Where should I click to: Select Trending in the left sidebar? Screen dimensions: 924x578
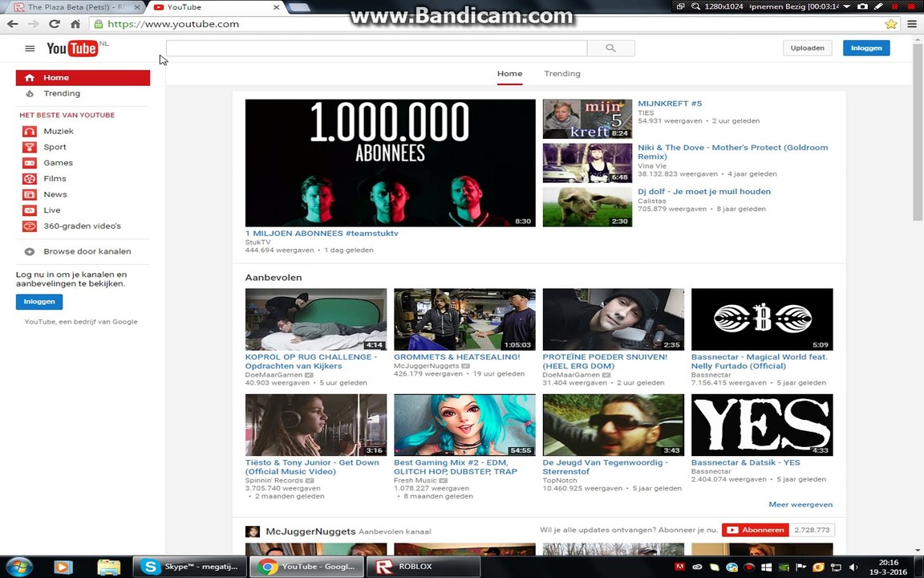(x=61, y=93)
